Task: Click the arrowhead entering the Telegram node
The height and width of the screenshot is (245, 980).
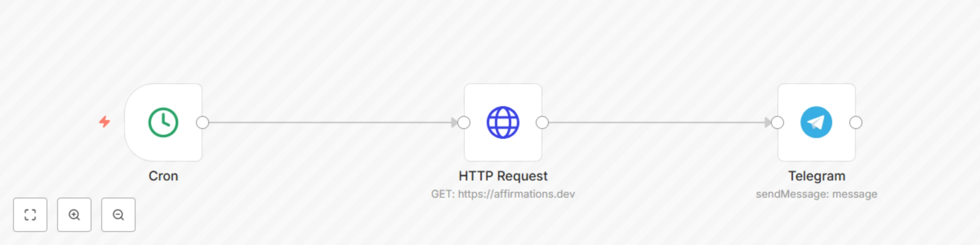Action: [x=768, y=122]
